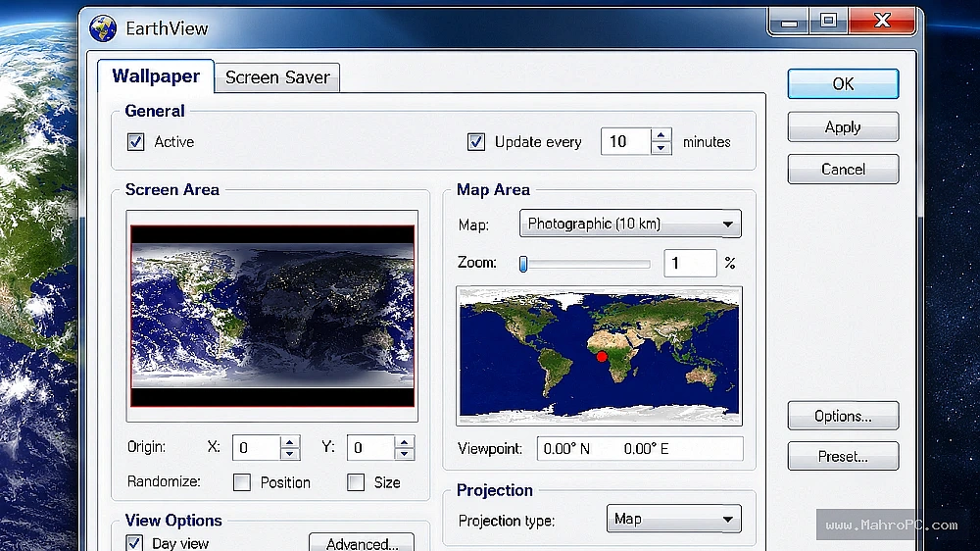Increase Origin Y with up arrow

(x=405, y=441)
